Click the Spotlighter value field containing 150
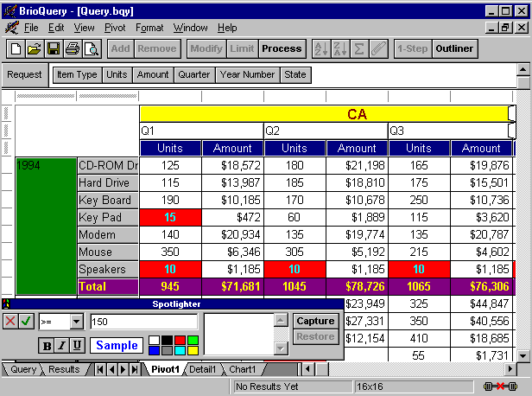 (x=144, y=322)
